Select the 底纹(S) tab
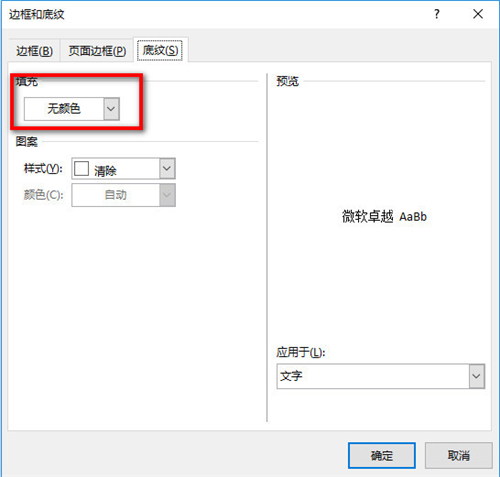 tap(160, 50)
